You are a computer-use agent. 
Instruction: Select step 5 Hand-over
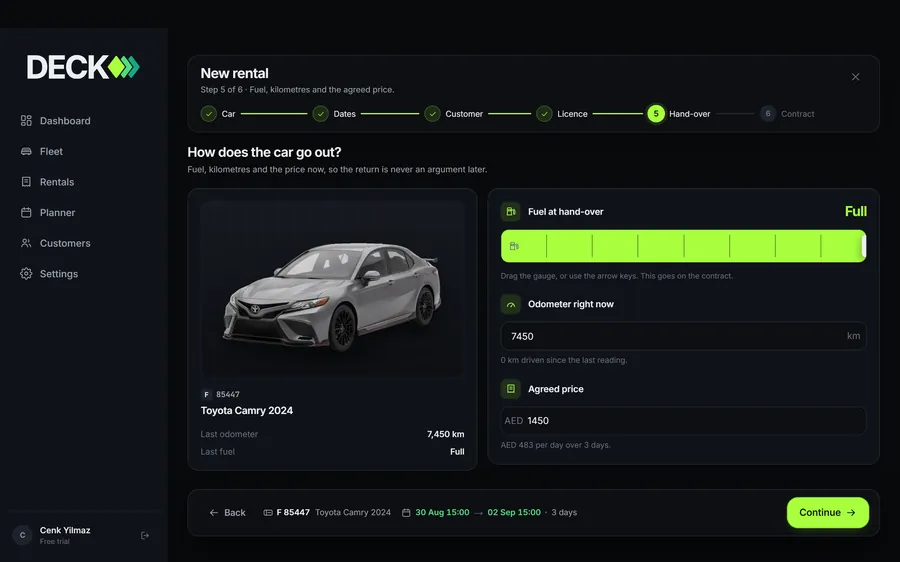click(x=679, y=114)
